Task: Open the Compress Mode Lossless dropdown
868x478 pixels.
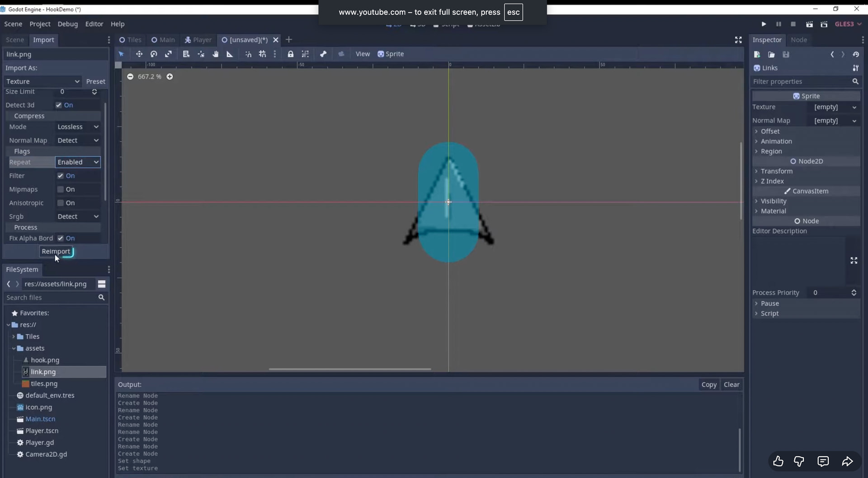Action: (78, 127)
